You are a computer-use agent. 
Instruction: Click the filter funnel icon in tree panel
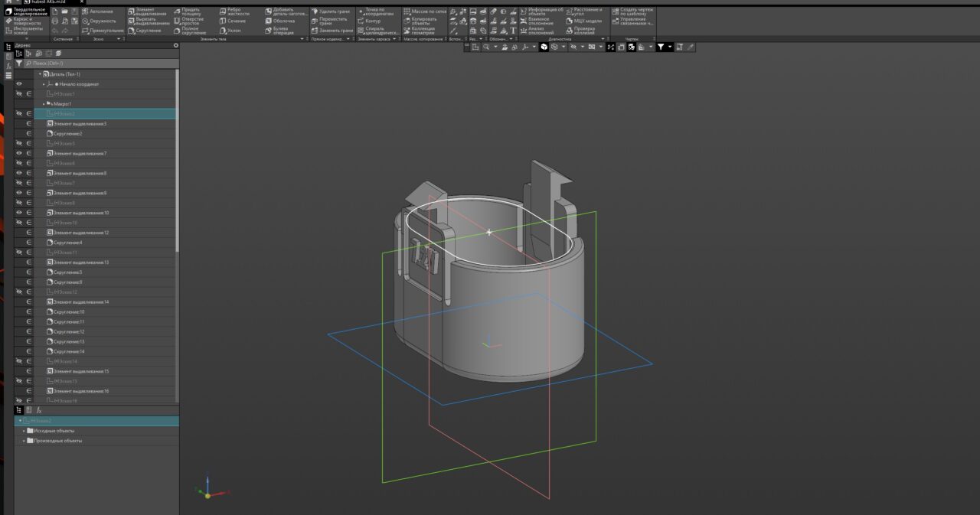pos(18,64)
